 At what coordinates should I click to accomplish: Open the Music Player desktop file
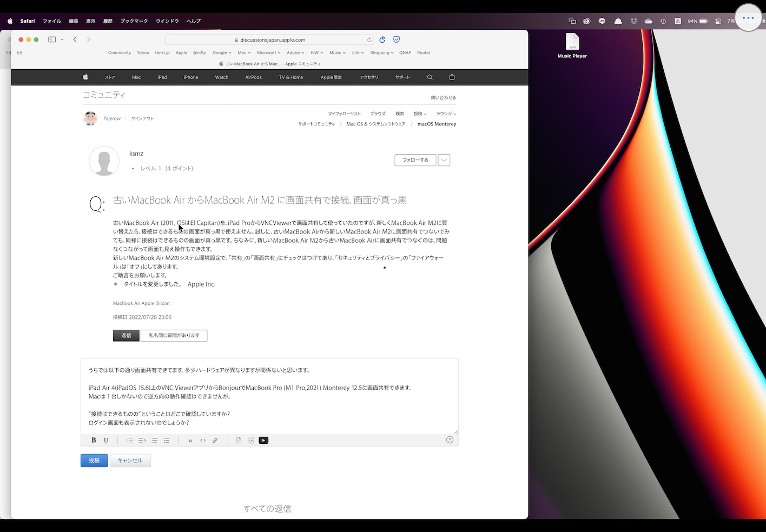[572, 45]
